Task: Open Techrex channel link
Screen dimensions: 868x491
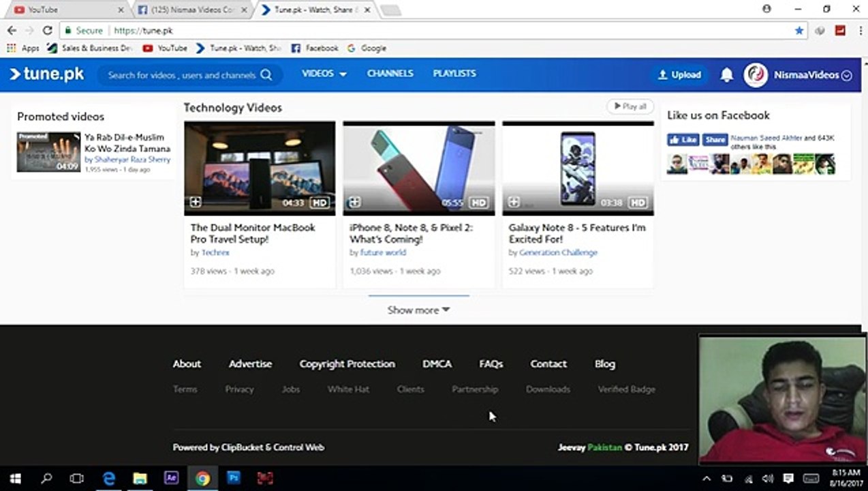Action: (x=215, y=252)
